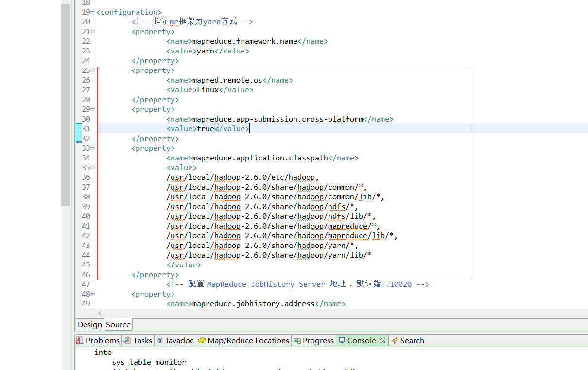
Task: Collapse the configuration element at line 19
Action: coord(93,12)
